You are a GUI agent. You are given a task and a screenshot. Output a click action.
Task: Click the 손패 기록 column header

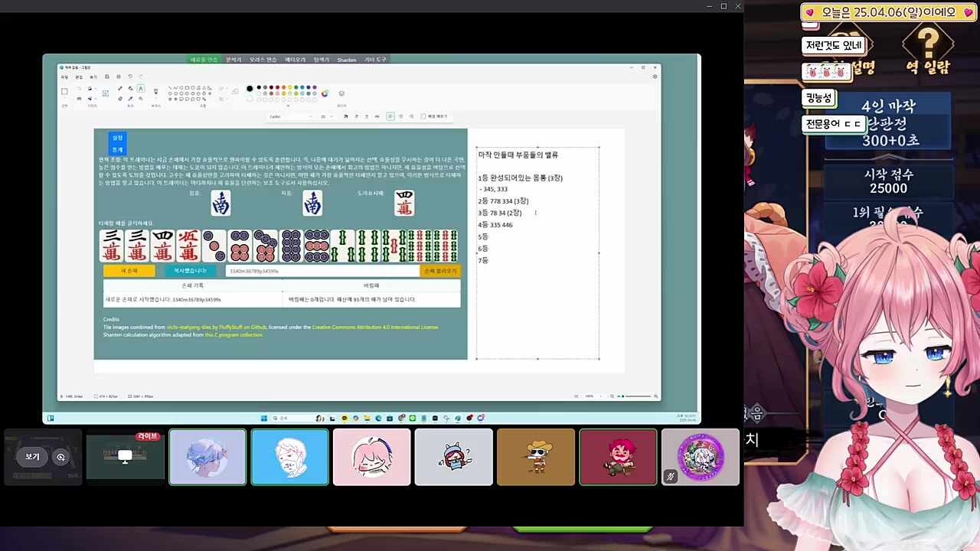tap(192, 285)
